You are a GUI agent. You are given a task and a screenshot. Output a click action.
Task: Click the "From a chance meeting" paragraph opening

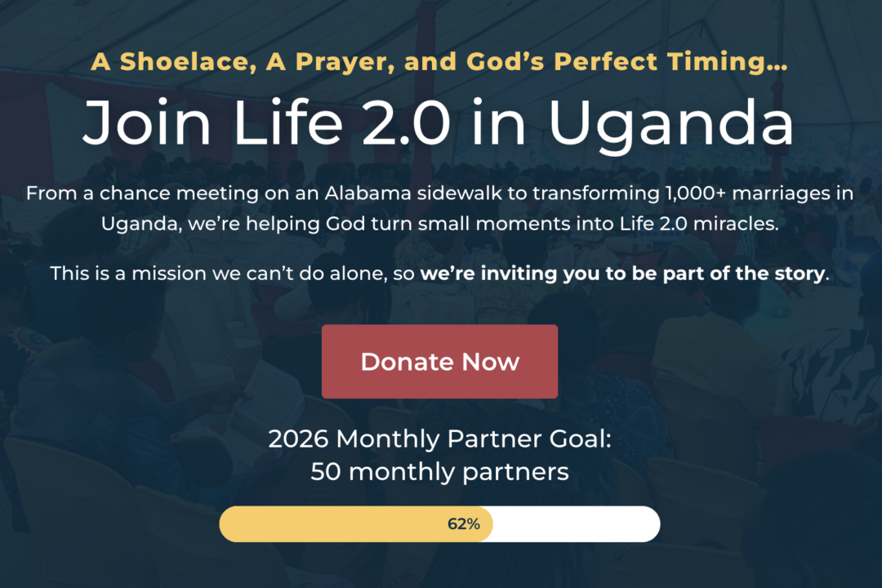[114, 194]
